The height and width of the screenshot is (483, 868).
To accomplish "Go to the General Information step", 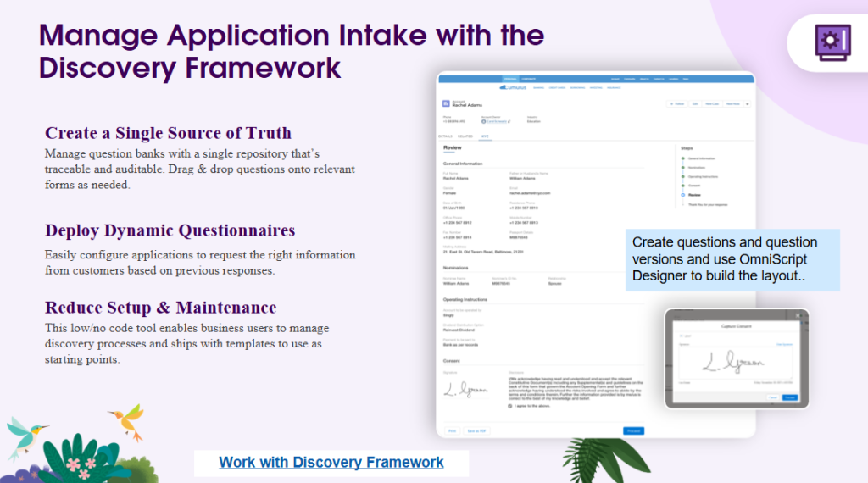I will tap(701, 158).
